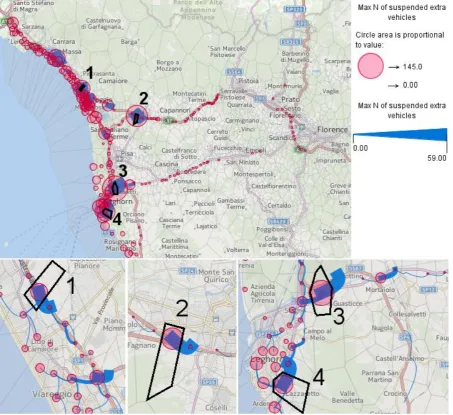The image size is (453, 415).
Task: Open the Monte San Quirico inset map
Action: (x=182, y=337)
